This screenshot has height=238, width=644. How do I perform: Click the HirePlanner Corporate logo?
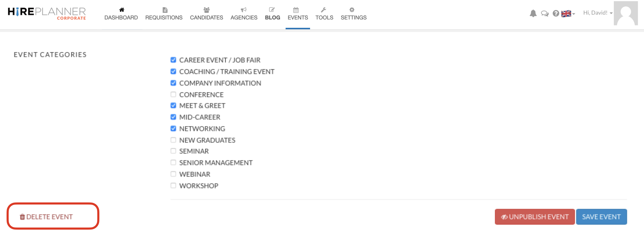(47, 13)
